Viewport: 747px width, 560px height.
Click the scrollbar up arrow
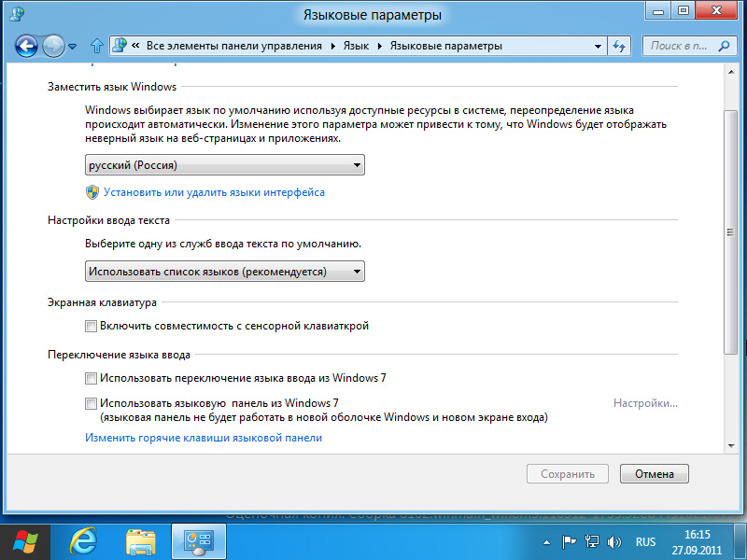(731, 72)
